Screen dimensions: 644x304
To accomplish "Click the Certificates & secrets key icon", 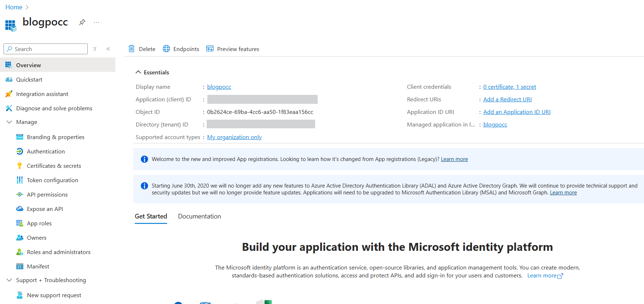I will coord(20,166).
